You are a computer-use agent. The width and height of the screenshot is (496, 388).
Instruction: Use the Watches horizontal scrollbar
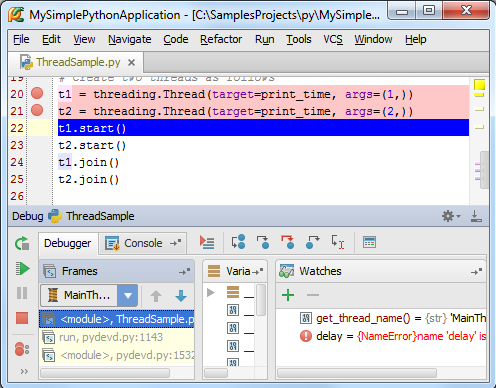(x=357, y=373)
